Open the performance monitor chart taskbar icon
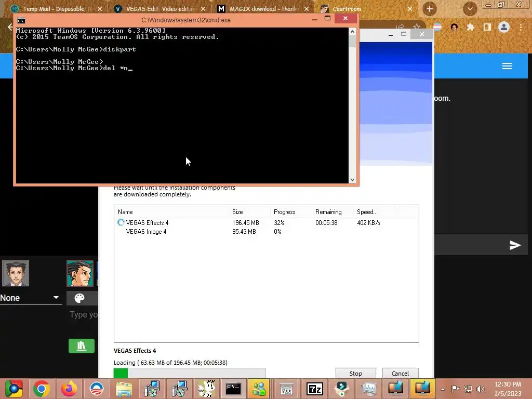This screenshot has height=399, width=532. 368,389
